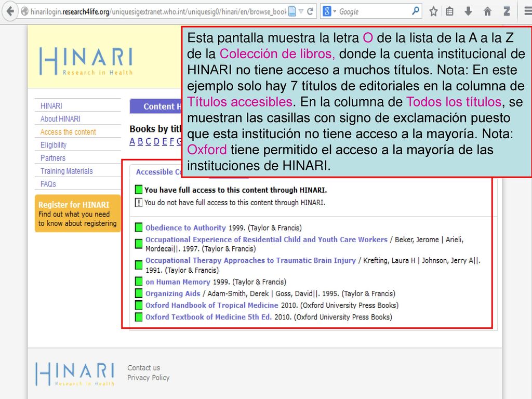The height and width of the screenshot is (399, 532).
Task: Jump to books starting with letter C
Action: (x=148, y=141)
